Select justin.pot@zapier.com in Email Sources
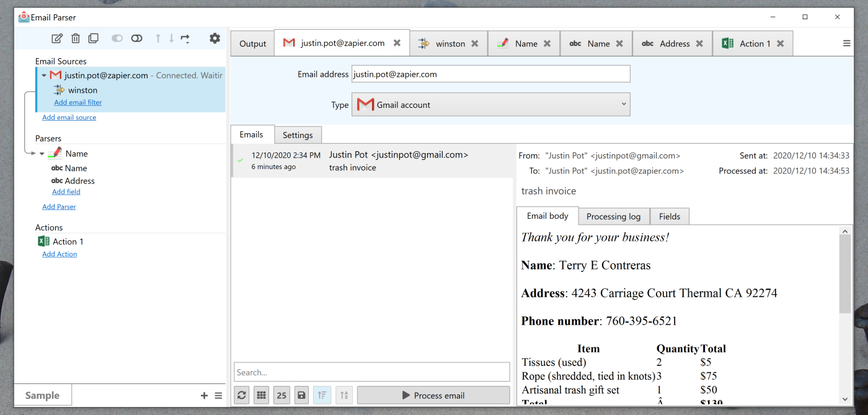The image size is (868, 415). [106, 76]
